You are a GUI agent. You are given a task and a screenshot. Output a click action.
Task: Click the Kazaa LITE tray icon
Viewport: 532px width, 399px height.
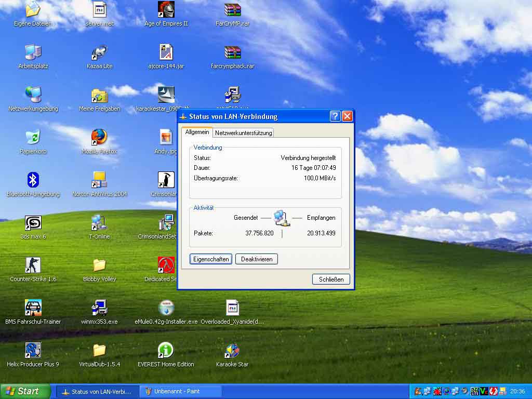pos(475,392)
